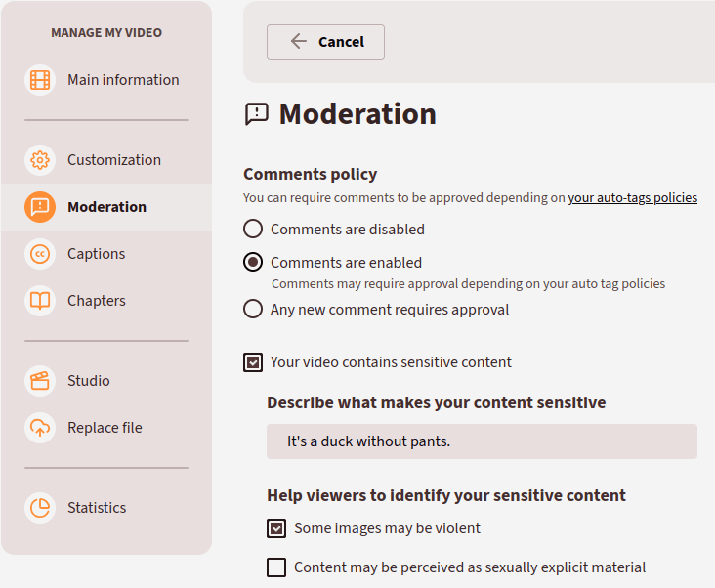The width and height of the screenshot is (715, 588).
Task: Select 'Comments are enabled' radio option
Action: pyautogui.click(x=253, y=262)
